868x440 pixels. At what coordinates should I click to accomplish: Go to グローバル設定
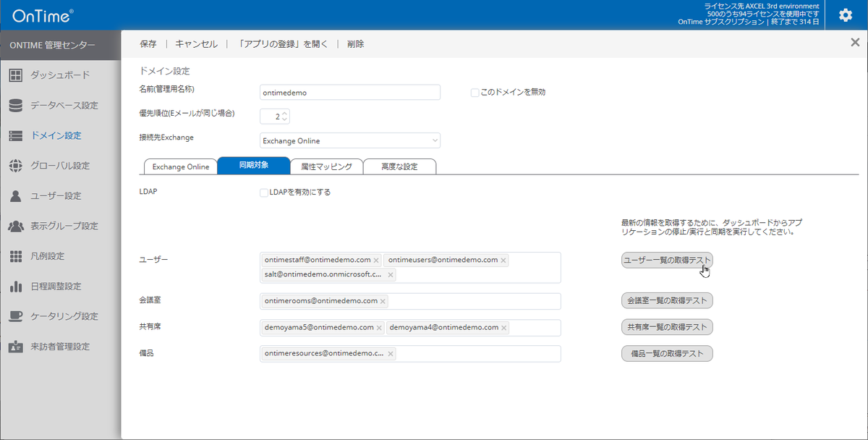(60, 166)
